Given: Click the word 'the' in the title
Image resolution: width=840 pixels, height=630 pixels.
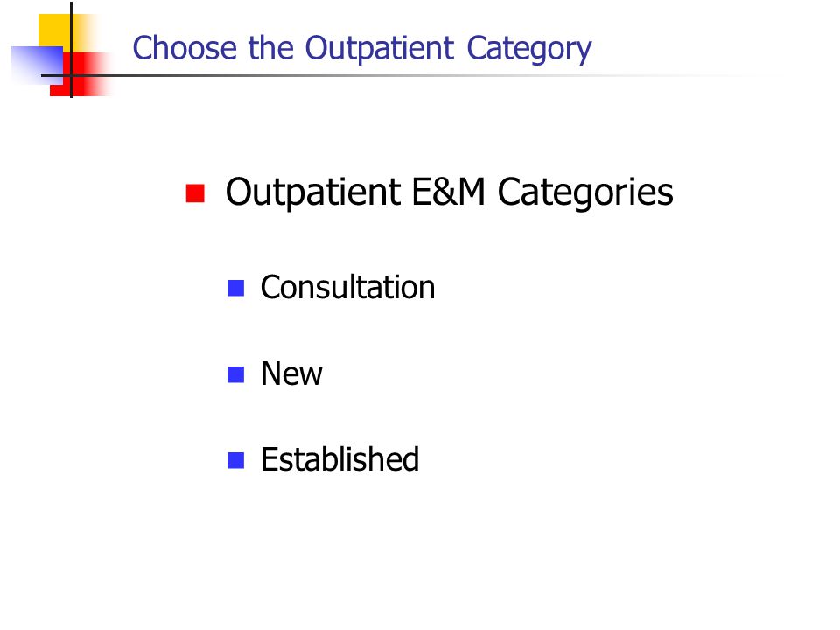Looking at the screenshot, I should [x=270, y=47].
